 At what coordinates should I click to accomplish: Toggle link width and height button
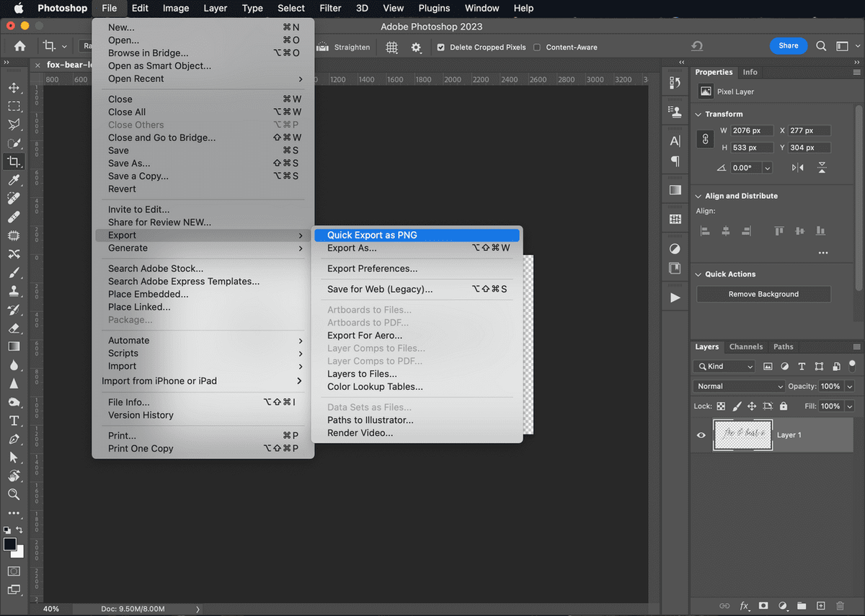705,139
